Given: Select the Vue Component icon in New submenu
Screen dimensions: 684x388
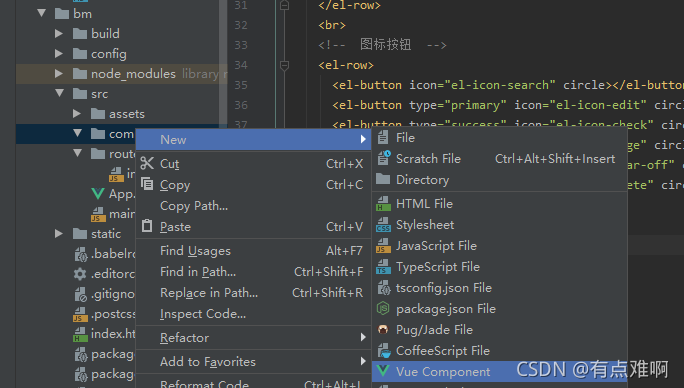Looking at the screenshot, I should tap(383, 371).
